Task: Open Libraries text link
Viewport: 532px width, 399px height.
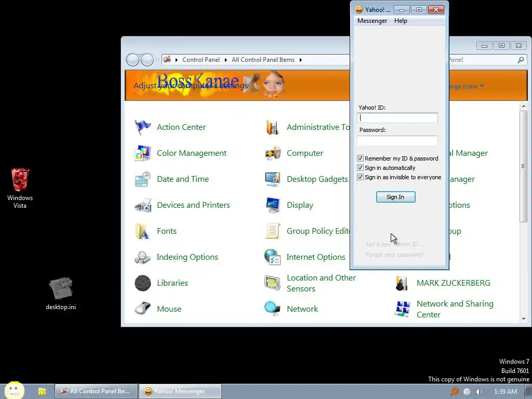Action: coord(172,283)
